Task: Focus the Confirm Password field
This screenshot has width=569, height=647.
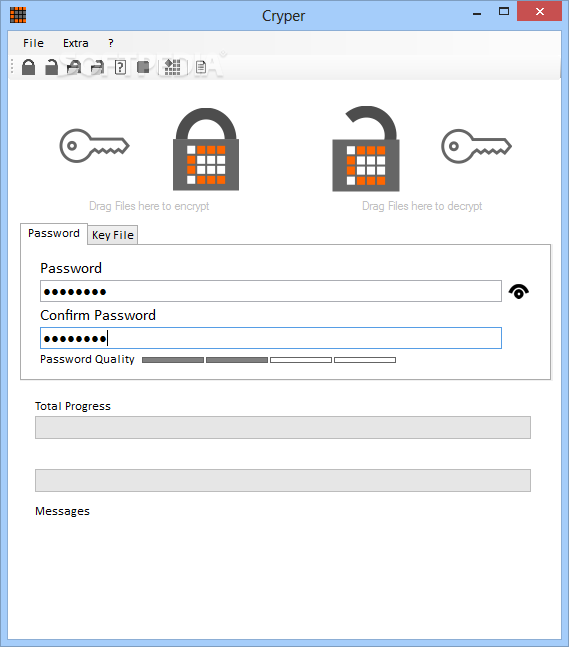Action: coord(271,338)
